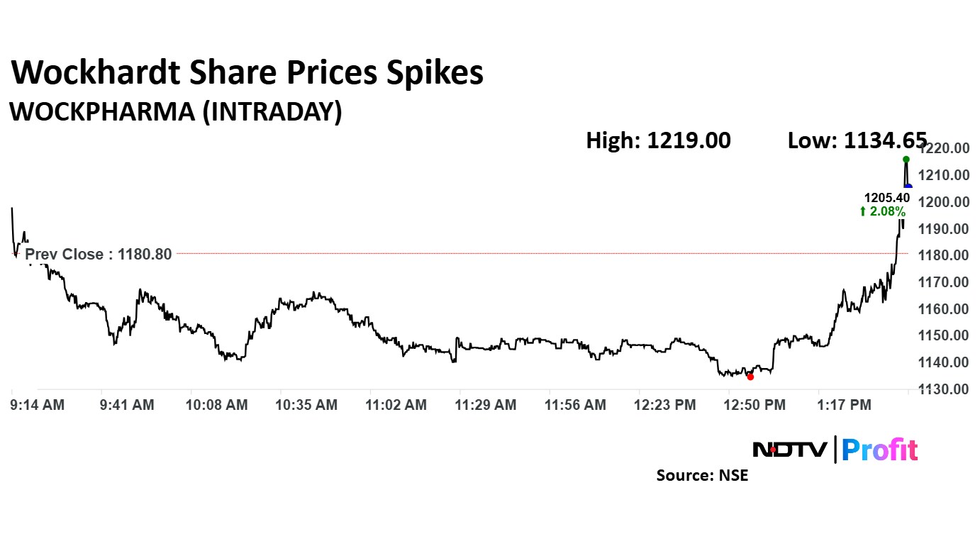This screenshot has height=551, width=980.
Task: Click the Prev Close : 1180.80 label
Action: tap(99, 254)
